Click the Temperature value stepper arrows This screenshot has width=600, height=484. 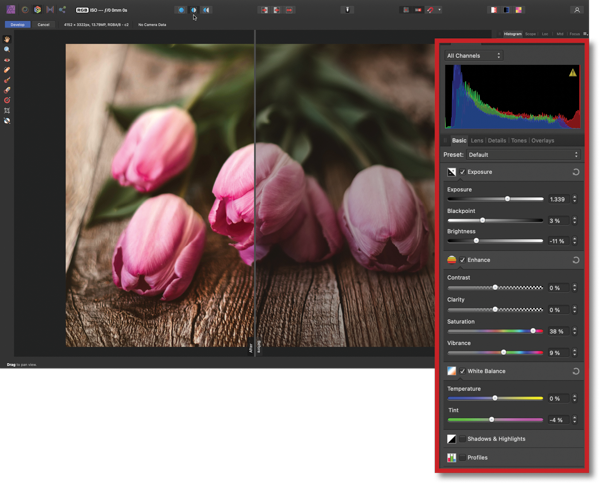(x=575, y=398)
